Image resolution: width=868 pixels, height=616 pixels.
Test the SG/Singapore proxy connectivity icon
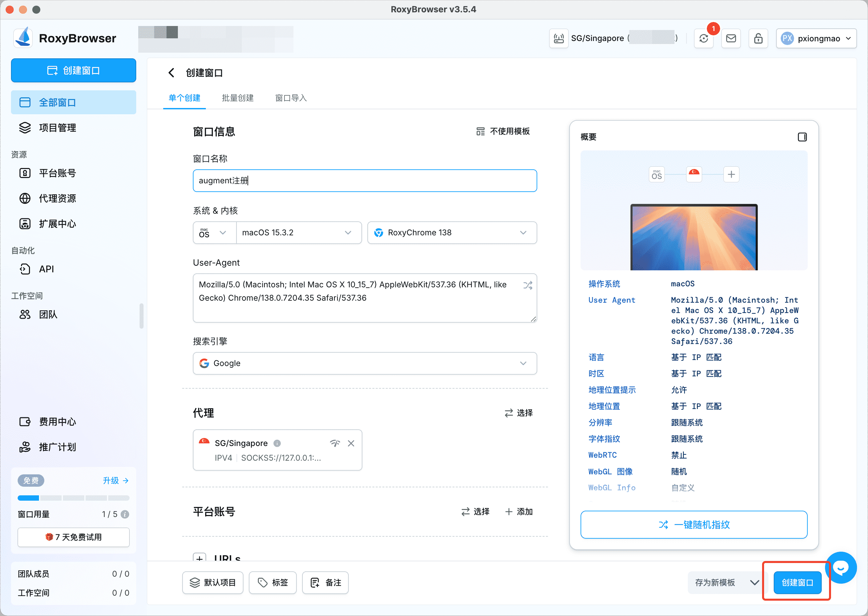coord(335,443)
